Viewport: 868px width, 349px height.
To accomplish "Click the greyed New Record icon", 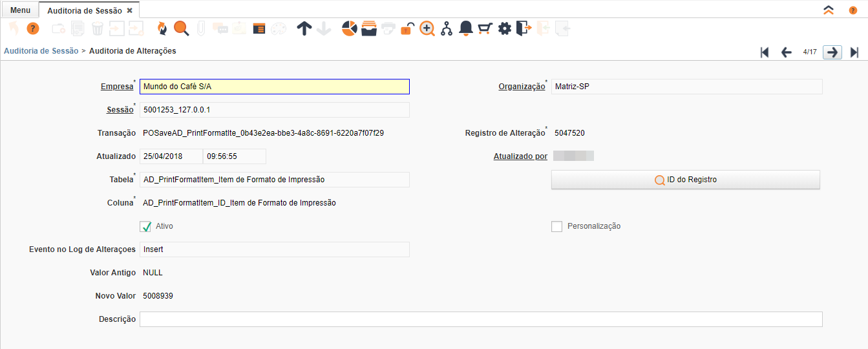I will (x=59, y=28).
